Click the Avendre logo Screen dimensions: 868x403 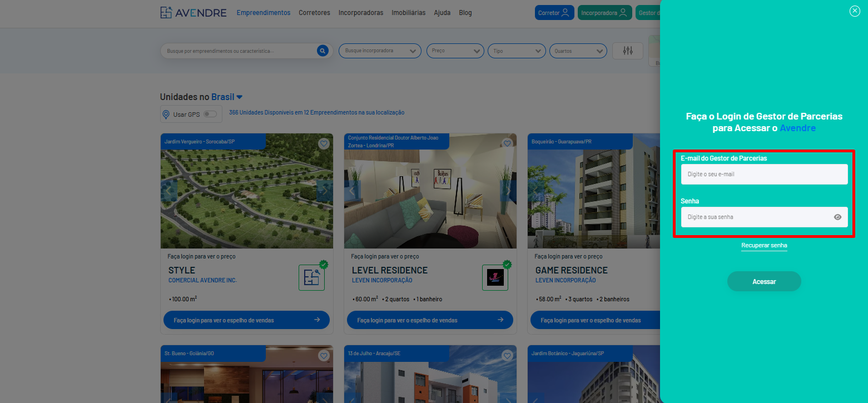pyautogui.click(x=194, y=13)
